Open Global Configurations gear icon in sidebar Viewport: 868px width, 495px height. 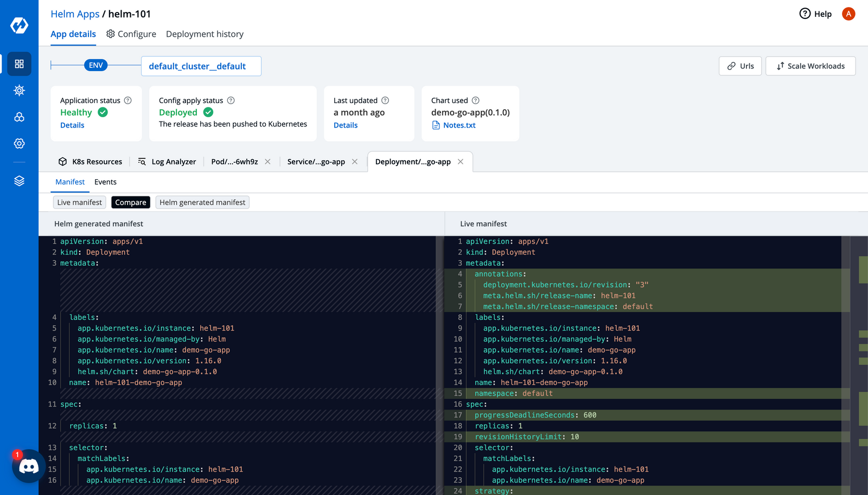tap(19, 143)
